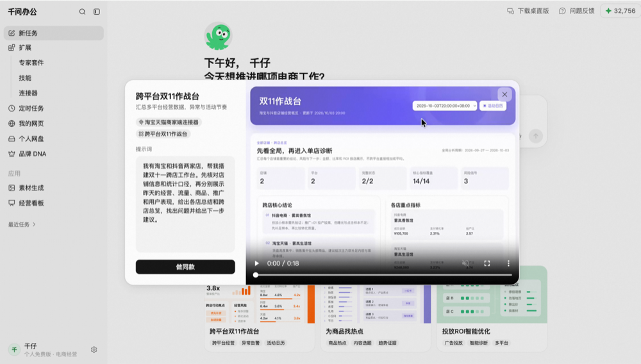Click the green mascot avatar
Viewport: 641px width, 364px height.
click(x=219, y=36)
